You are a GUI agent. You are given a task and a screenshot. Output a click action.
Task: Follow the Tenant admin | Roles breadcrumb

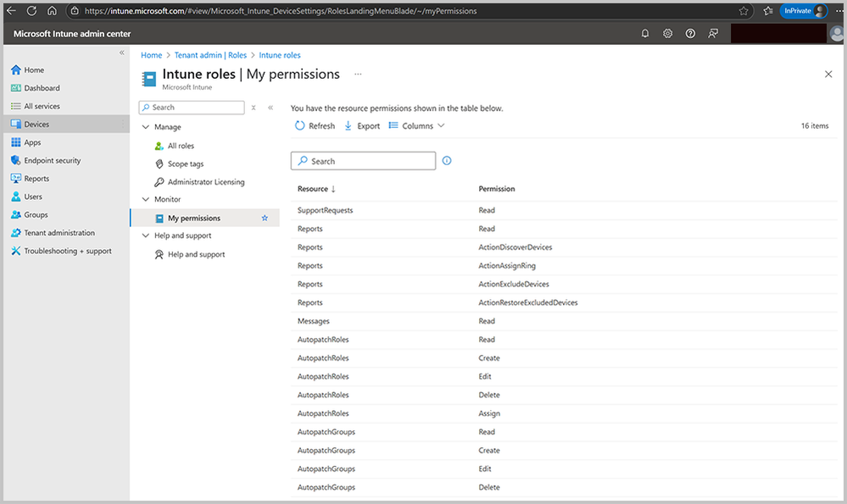pyautogui.click(x=210, y=55)
